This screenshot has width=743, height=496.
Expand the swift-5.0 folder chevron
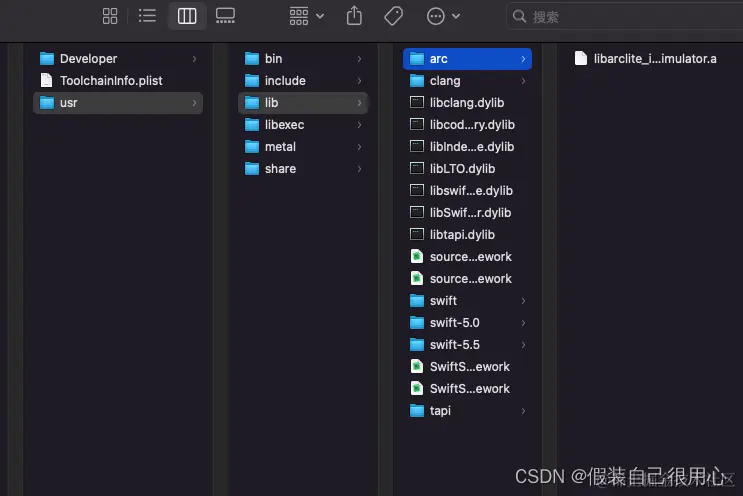tap(523, 323)
